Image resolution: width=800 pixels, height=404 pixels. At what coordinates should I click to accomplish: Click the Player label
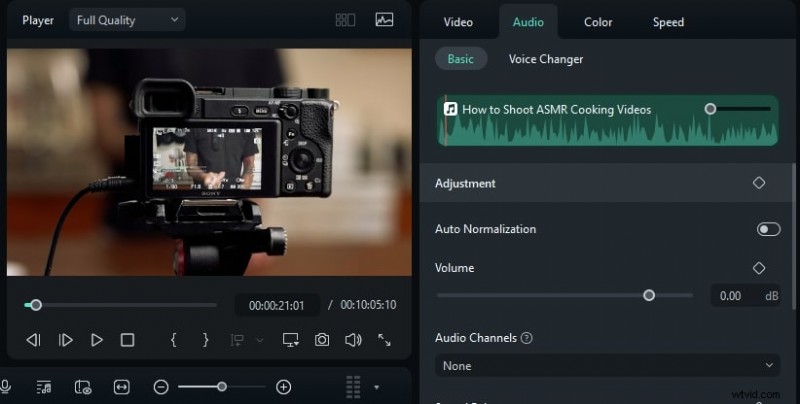click(x=38, y=20)
